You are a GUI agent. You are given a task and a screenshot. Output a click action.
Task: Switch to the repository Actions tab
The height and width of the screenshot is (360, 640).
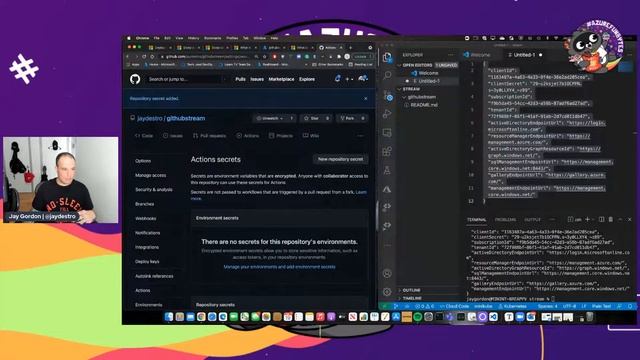click(x=248, y=136)
